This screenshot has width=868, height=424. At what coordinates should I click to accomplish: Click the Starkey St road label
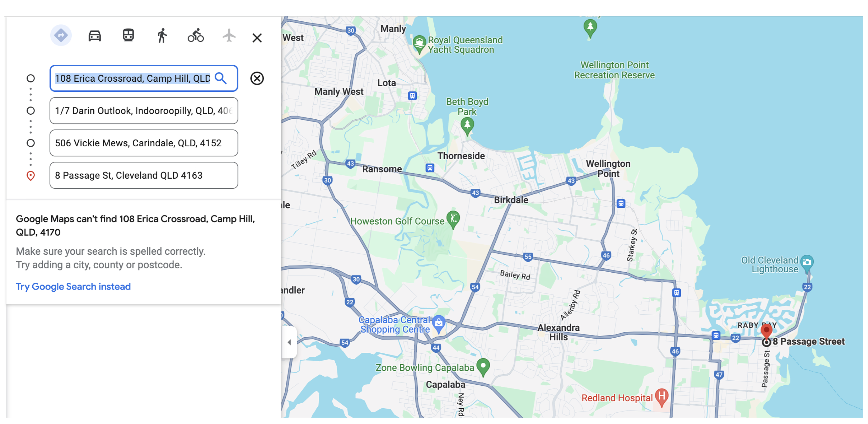tap(631, 245)
